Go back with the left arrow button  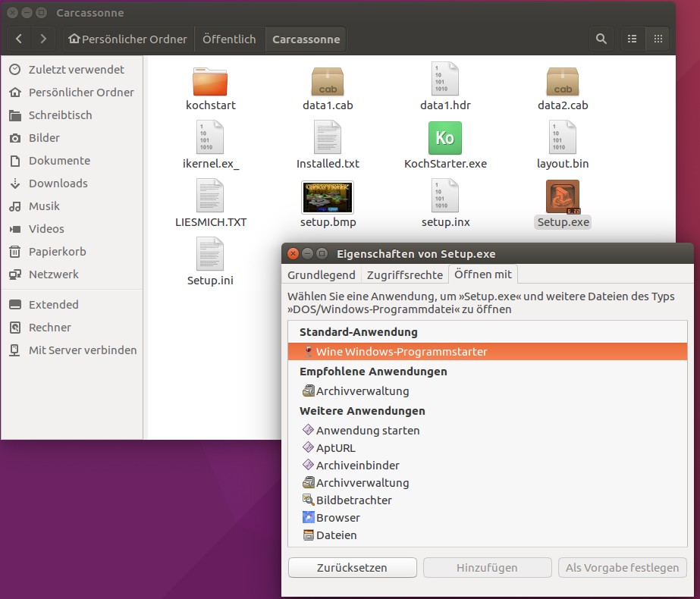19,39
